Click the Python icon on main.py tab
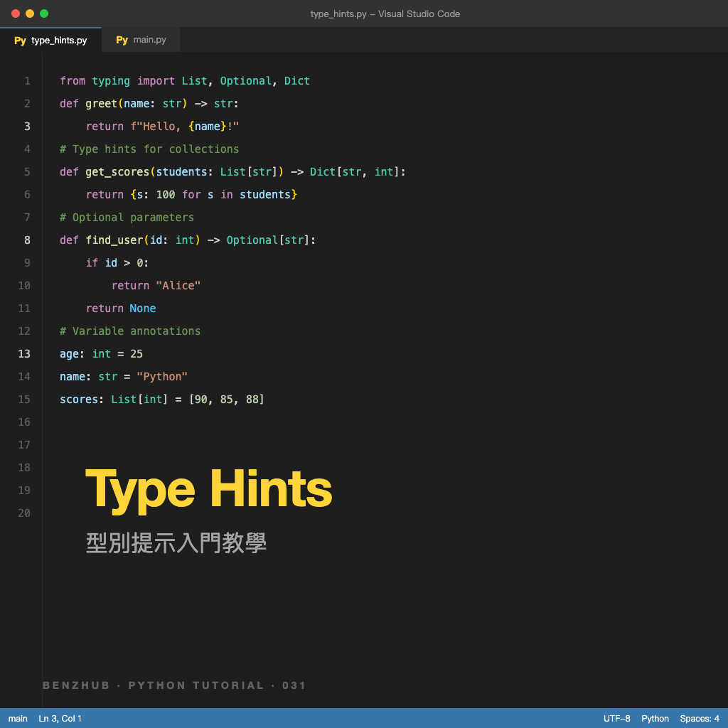The width and height of the screenshot is (728, 728). 122,41
